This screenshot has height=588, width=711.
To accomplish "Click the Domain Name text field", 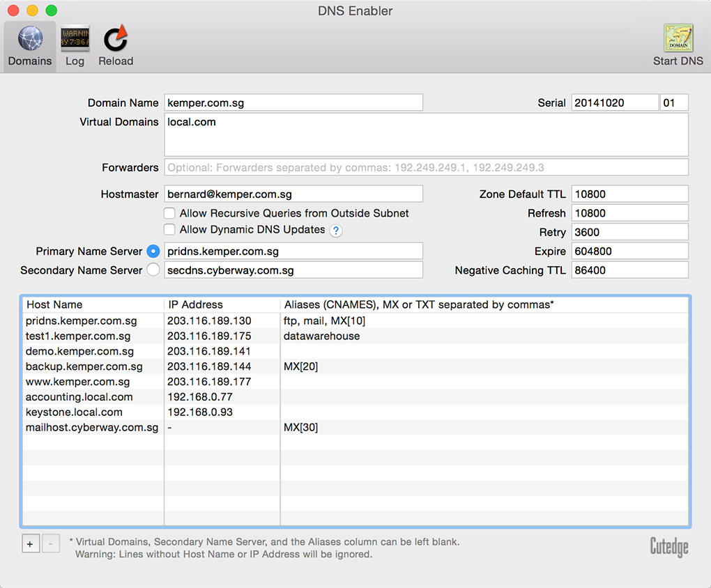I will (x=293, y=102).
